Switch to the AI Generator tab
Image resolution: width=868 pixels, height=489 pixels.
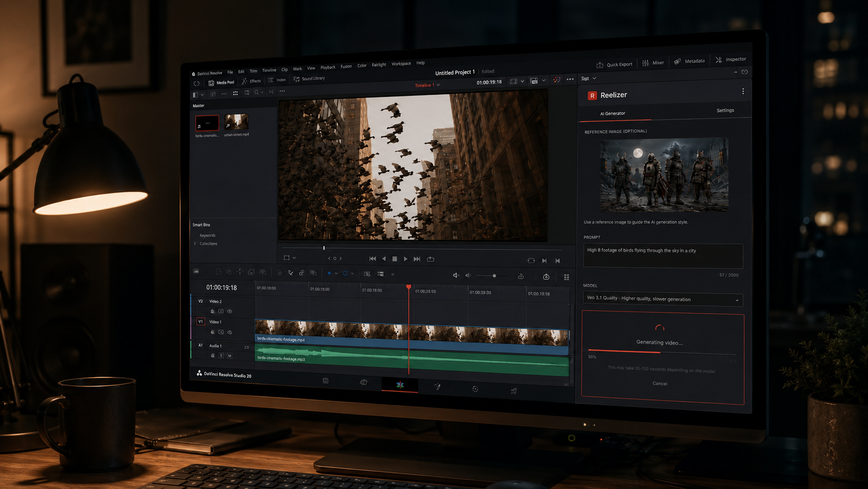(x=613, y=113)
